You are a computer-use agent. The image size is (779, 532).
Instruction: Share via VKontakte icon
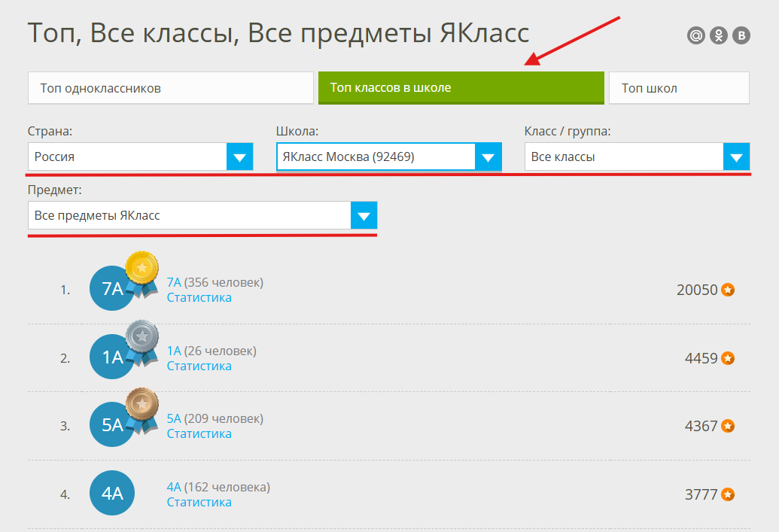[x=741, y=35]
